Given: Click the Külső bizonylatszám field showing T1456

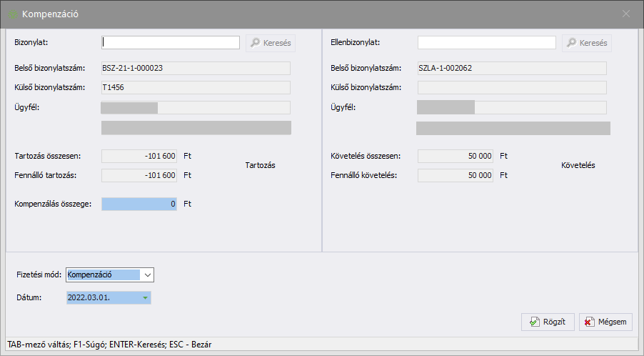Looking at the screenshot, I should coord(195,87).
